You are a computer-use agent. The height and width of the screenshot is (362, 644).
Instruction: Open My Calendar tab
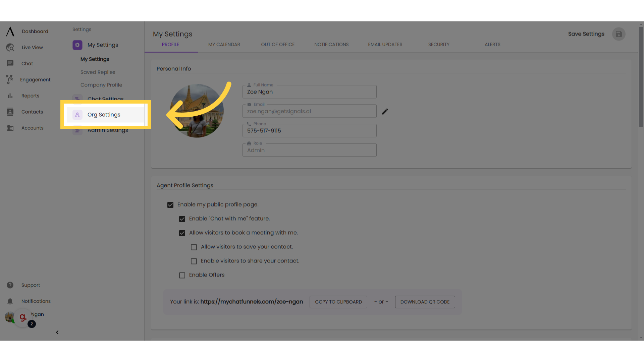[224, 44]
